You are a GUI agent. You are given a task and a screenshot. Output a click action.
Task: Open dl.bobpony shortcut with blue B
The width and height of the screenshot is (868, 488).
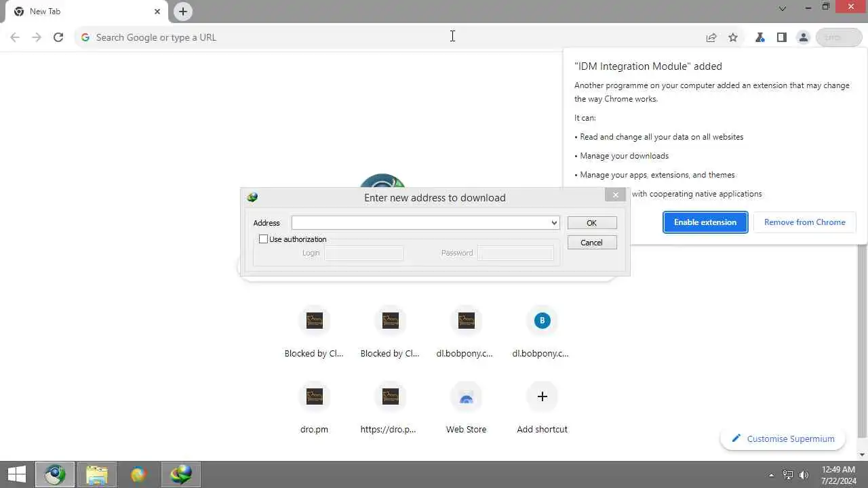point(542,332)
